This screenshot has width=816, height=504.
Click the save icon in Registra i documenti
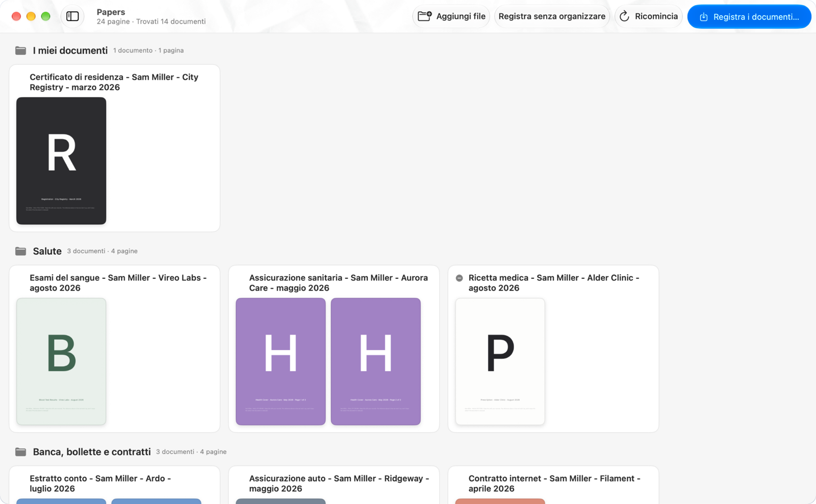(704, 17)
